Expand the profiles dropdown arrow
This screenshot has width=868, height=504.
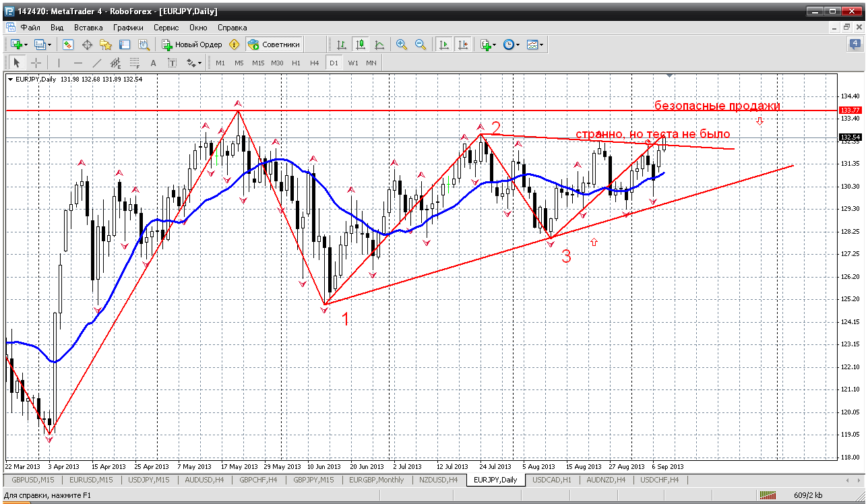pos(50,45)
